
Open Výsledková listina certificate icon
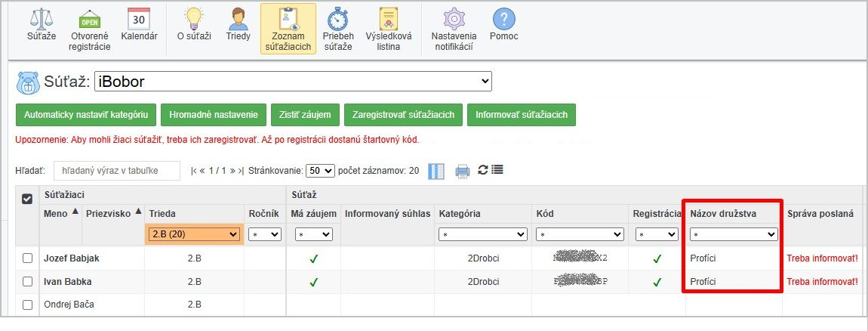click(x=389, y=20)
